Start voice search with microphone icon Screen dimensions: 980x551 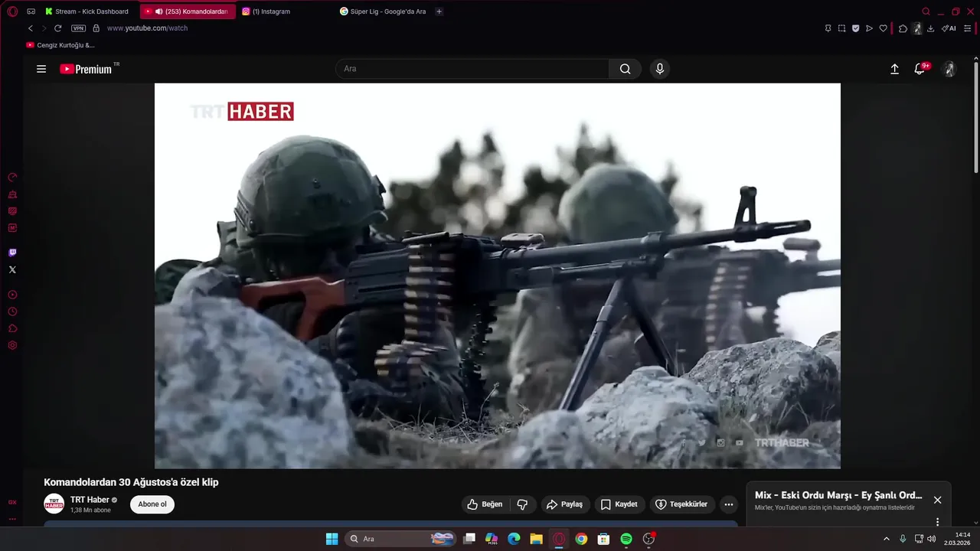pyautogui.click(x=660, y=69)
